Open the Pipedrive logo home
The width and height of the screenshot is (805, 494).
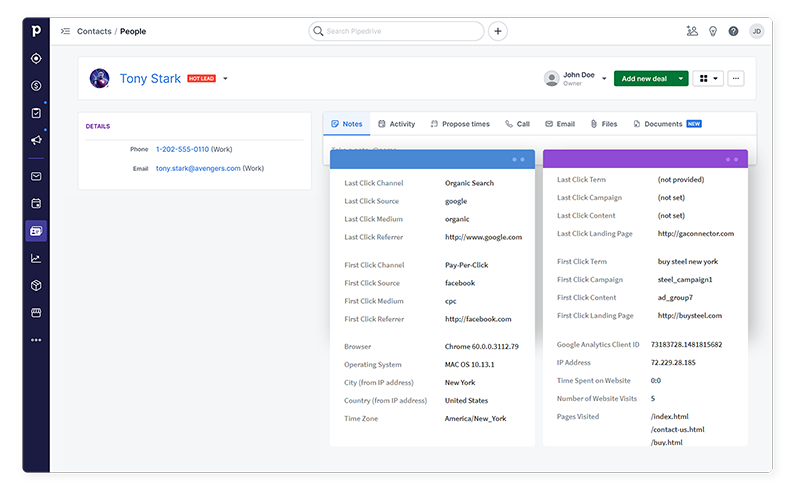pyautogui.click(x=36, y=31)
